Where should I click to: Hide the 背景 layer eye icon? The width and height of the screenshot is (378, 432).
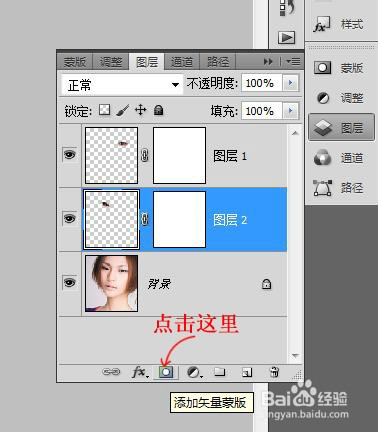[69, 283]
